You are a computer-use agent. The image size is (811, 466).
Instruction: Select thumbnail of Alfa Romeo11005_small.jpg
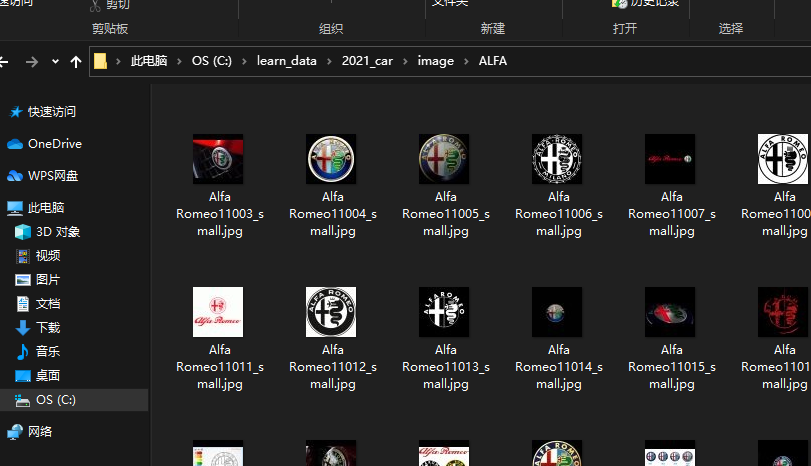point(444,159)
